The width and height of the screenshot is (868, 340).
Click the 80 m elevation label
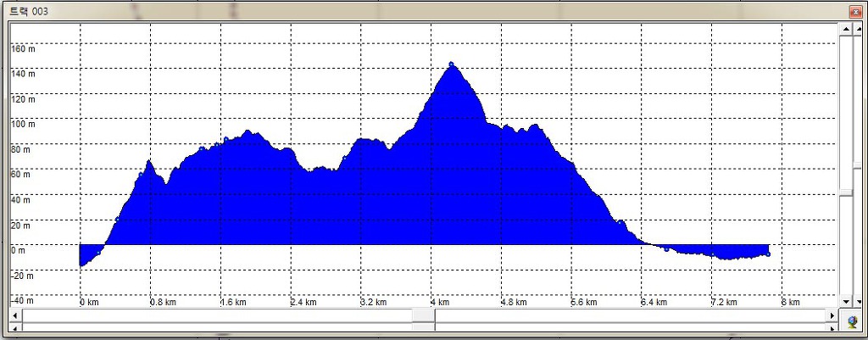click(21, 150)
